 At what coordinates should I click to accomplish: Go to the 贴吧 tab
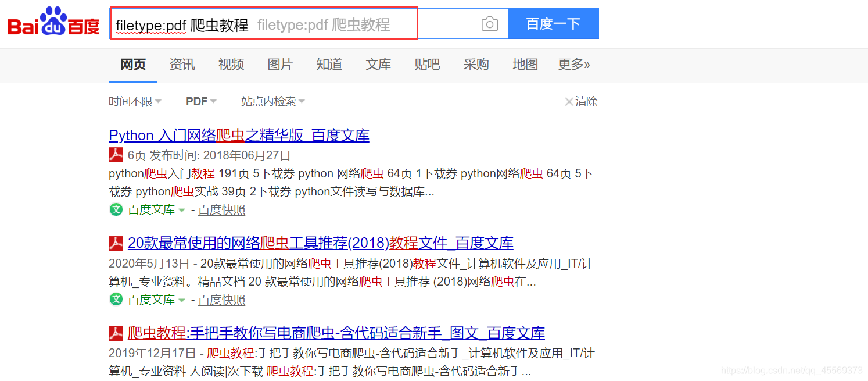[x=427, y=65]
